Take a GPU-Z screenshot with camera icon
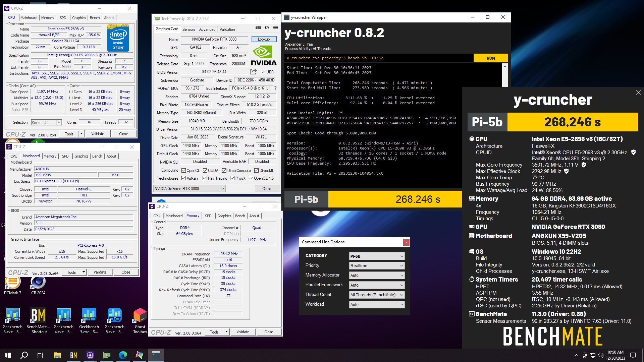The width and height of the screenshot is (644, 362). click(258, 28)
